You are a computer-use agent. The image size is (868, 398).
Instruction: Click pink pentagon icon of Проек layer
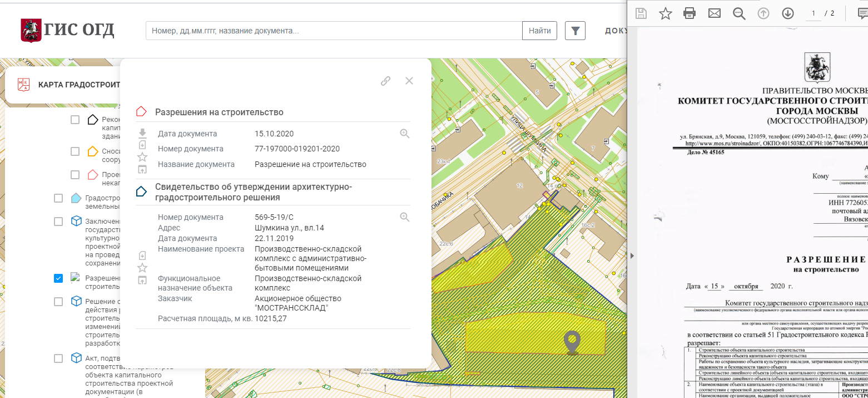coord(93,175)
